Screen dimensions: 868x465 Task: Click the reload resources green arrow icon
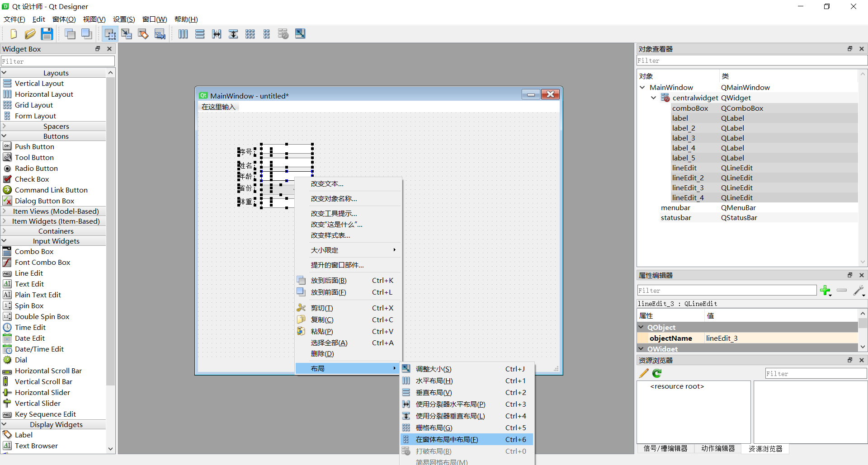point(657,373)
